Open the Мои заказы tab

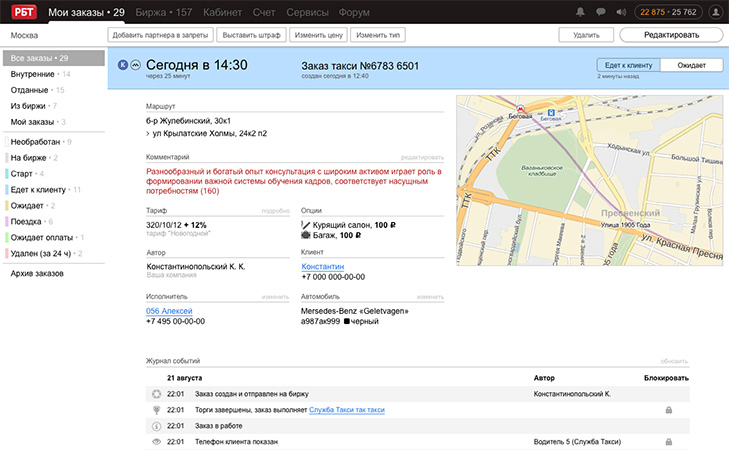(x=86, y=13)
